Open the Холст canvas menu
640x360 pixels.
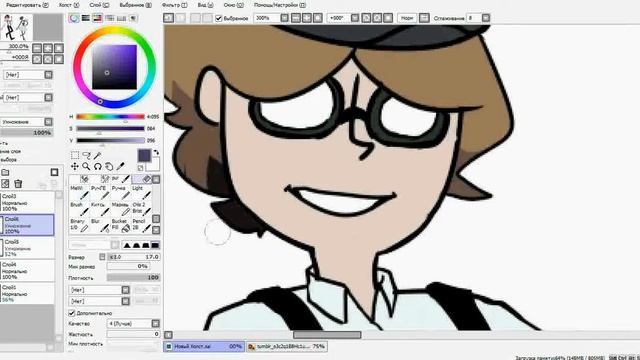[69, 5]
